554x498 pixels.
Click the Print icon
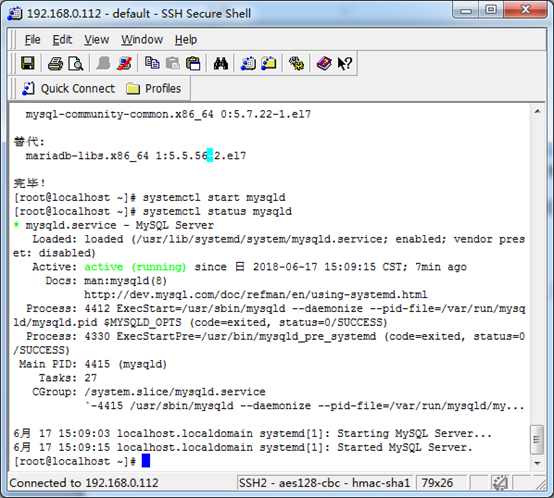(55, 64)
